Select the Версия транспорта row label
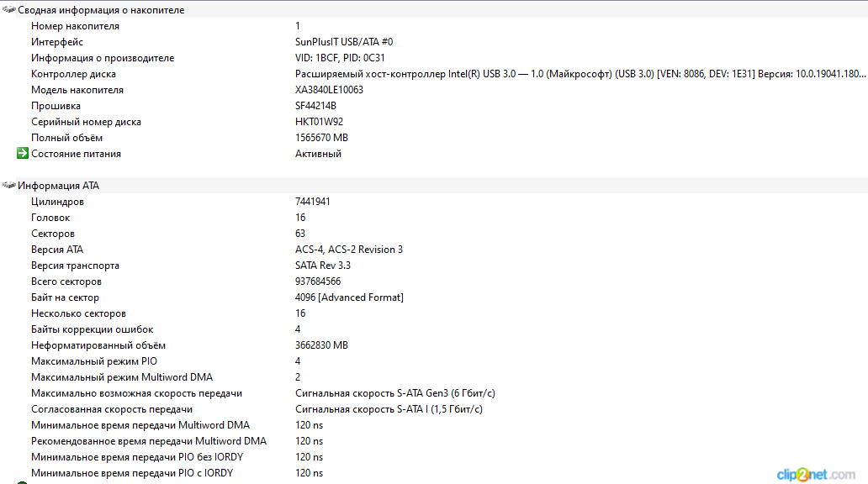 [76, 266]
